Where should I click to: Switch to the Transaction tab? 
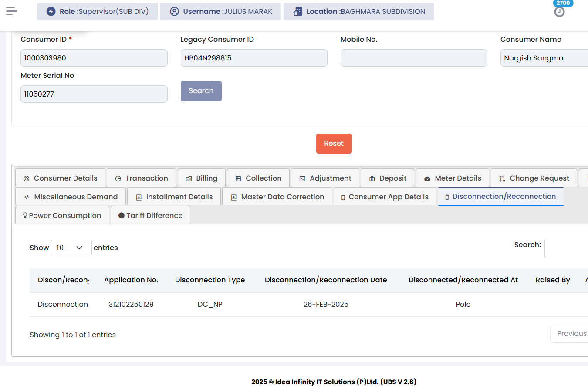[x=142, y=178]
